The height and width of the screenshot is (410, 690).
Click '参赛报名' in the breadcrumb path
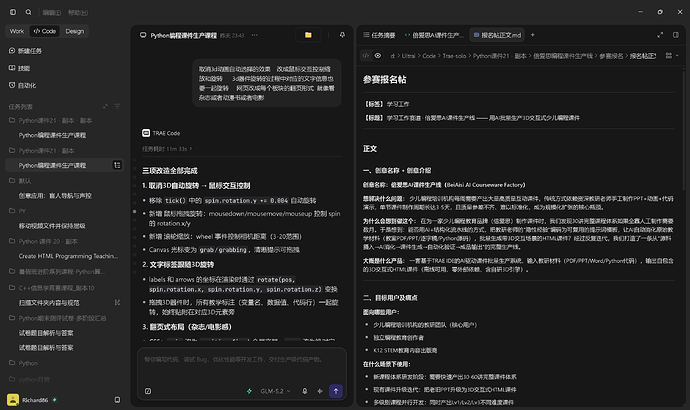(x=611, y=56)
